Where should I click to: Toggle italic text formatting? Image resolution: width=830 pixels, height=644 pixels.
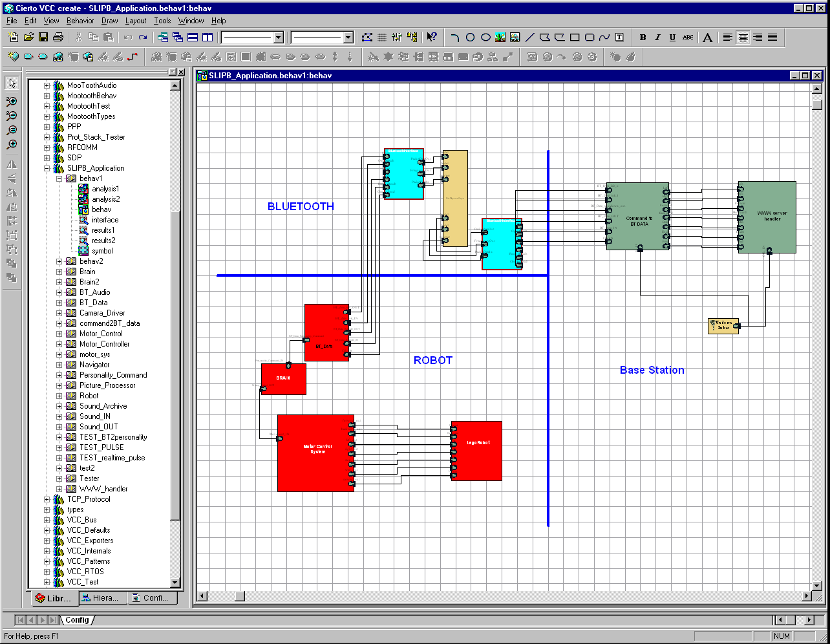(x=657, y=38)
